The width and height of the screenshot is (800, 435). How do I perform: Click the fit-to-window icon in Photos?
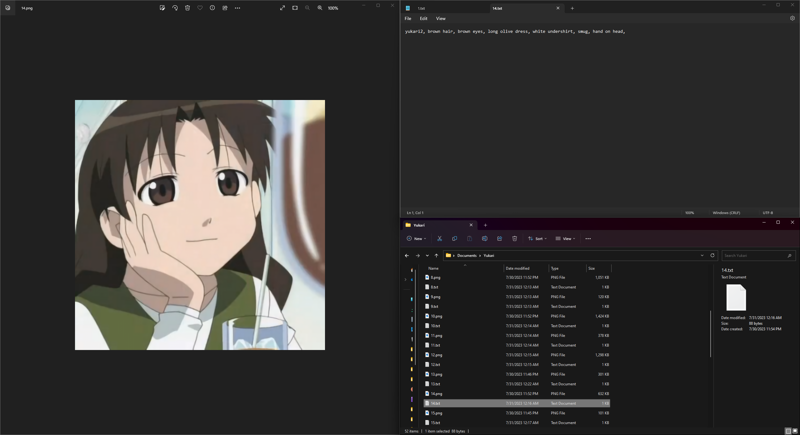point(295,8)
